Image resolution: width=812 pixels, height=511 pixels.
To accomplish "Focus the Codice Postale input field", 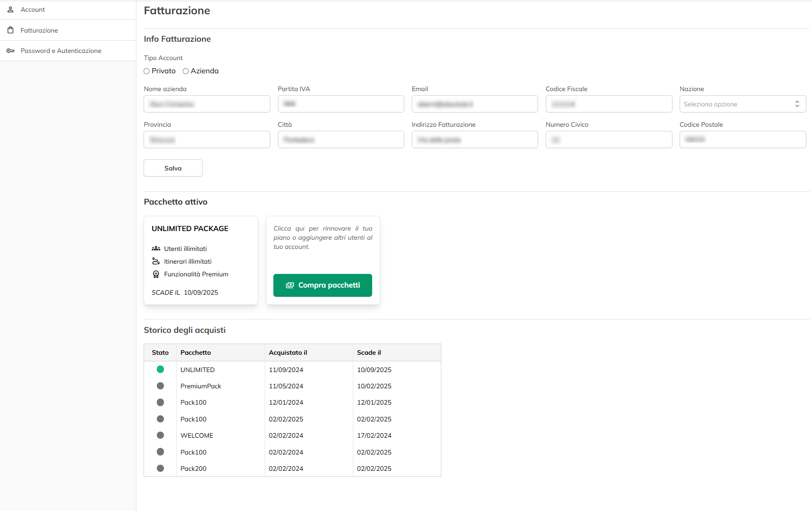I will [x=742, y=139].
